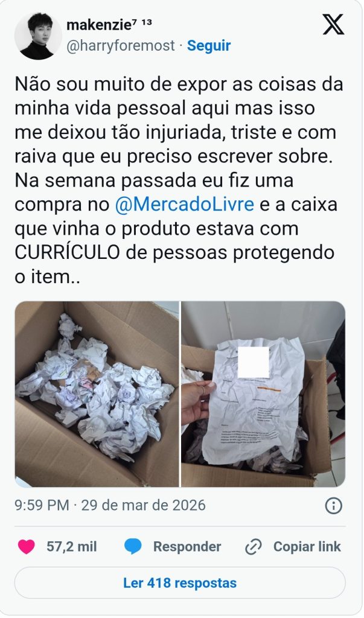The height and width of the screenshot is (618, 364).
Task: Open the tweet info circle icon
Action: [x=333, y=505]
